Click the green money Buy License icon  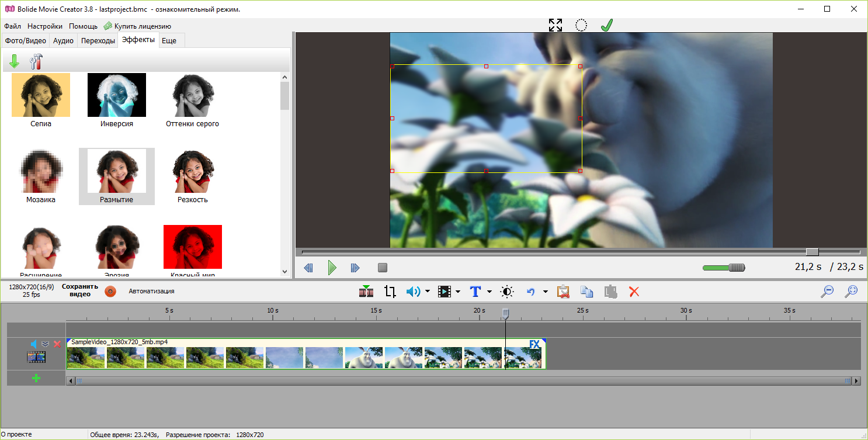coord(108,26)
